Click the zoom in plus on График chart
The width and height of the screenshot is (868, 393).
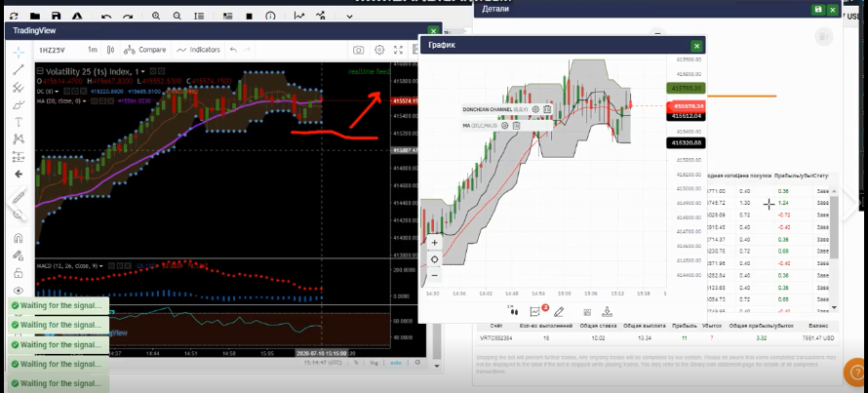(435, 243)
